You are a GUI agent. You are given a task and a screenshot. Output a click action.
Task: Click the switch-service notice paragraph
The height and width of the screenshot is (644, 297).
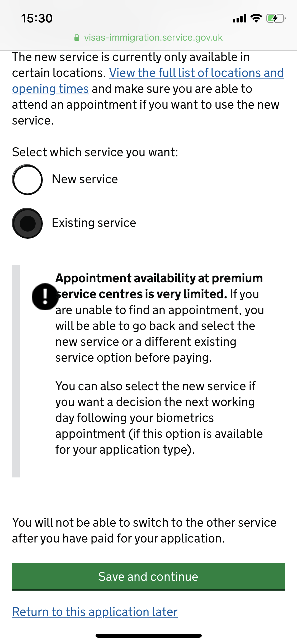[144, 530]
